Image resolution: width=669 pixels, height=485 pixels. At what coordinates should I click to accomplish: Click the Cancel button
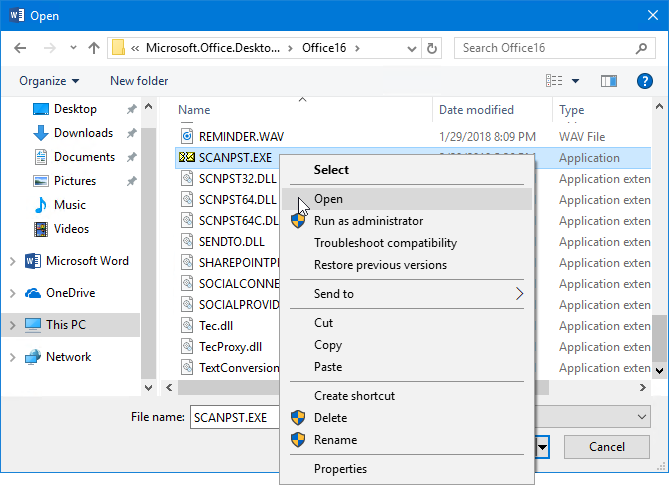[607, 447]
